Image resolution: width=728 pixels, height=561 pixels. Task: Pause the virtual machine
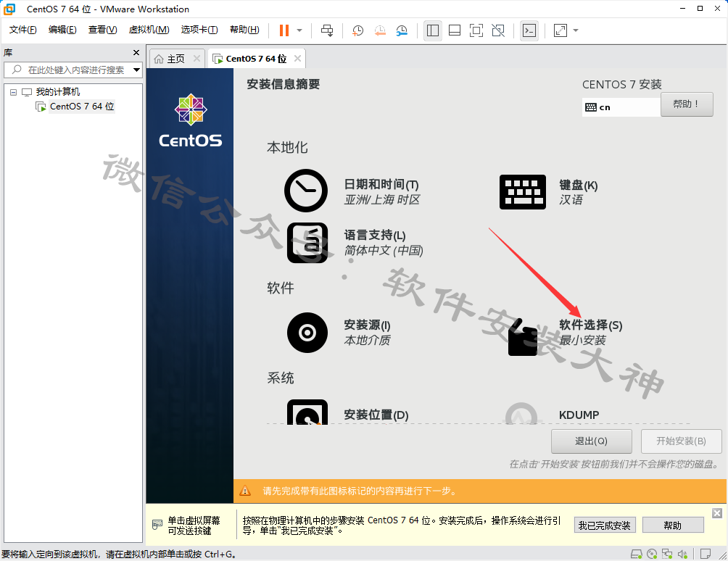[x=284, y=30]
